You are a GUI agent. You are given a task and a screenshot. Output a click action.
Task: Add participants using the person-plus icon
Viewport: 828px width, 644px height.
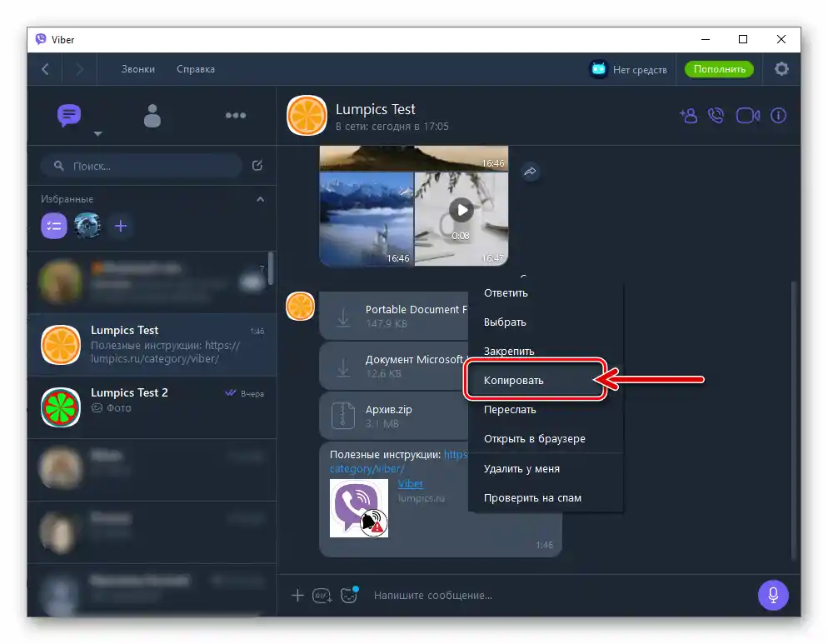click(x=687, y=116)
